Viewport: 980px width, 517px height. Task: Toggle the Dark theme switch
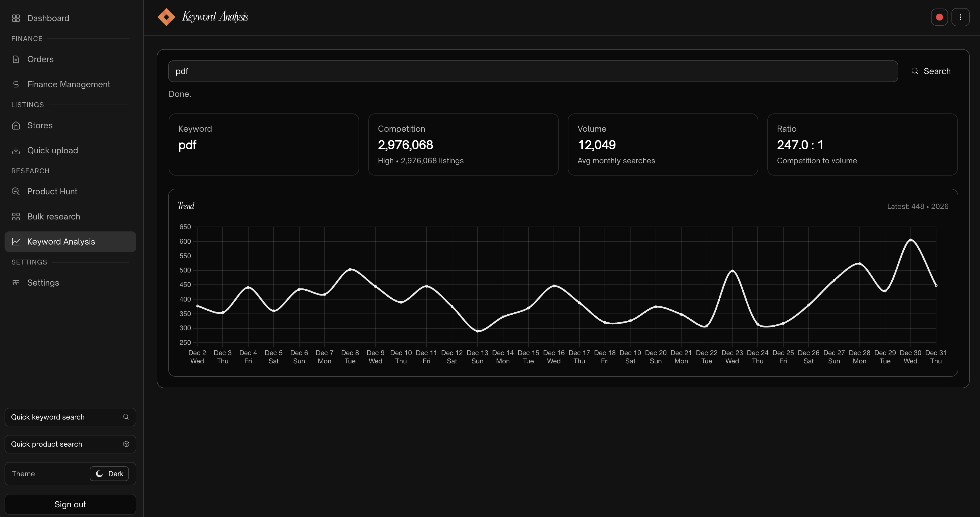tap(109, 474)
